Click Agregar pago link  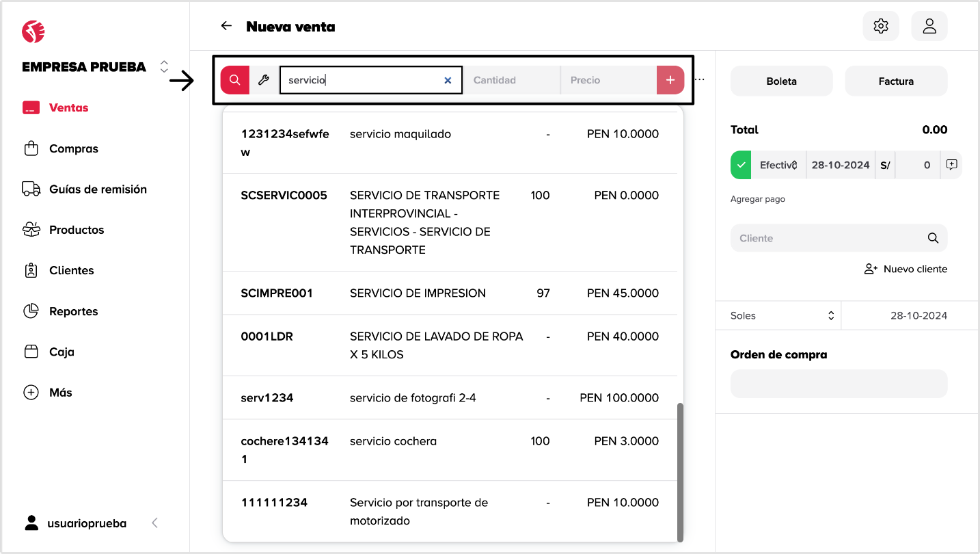(757, 199)
